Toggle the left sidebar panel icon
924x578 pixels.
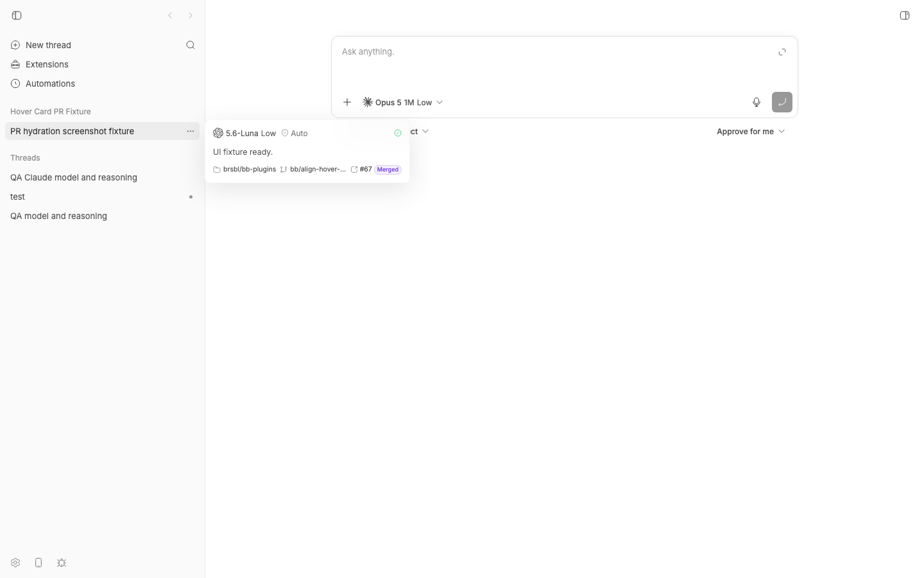coord(17,15)
